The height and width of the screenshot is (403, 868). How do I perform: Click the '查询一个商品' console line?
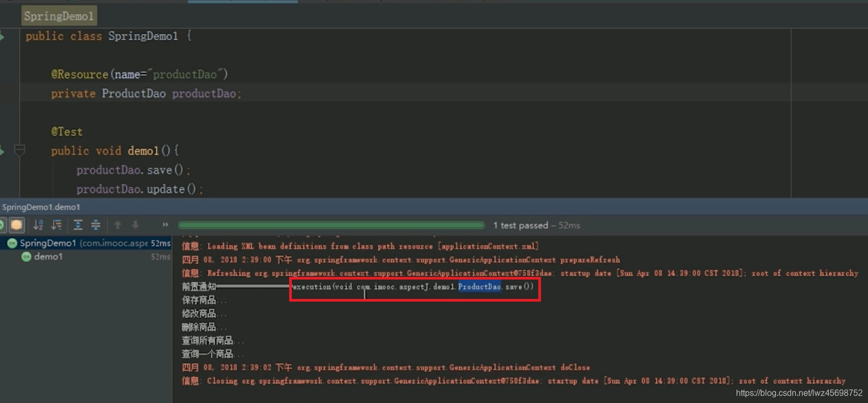pyautogui.click(x=213, y=354)
